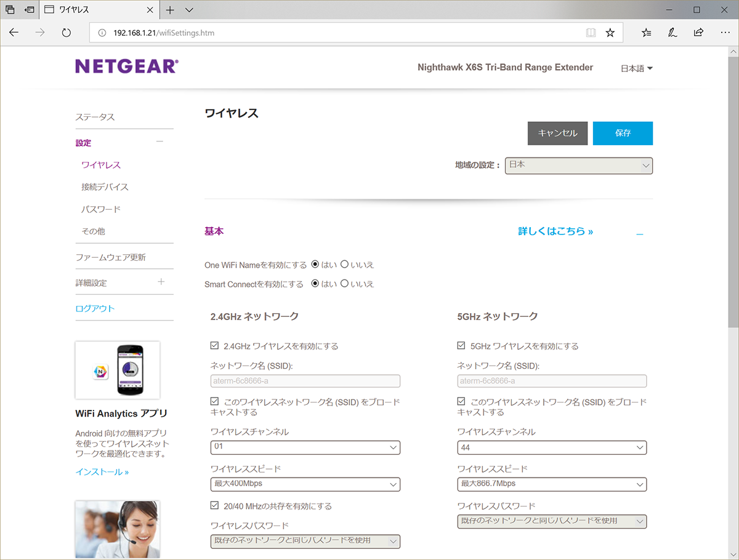Click the 保存 save button
This screenshot has width=739, height=560.
[x=622, y=133]
